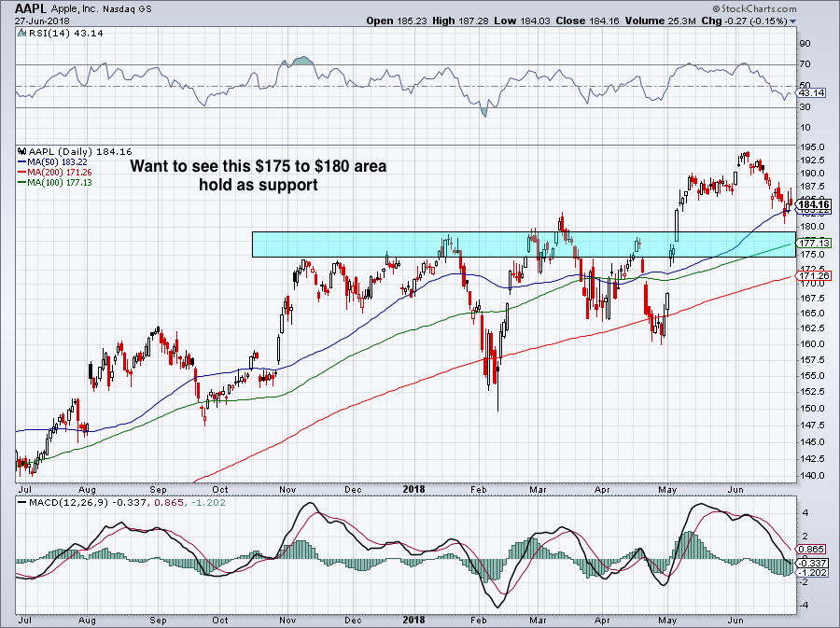Click the candlestick icon before AAPL (Daily)
The image size is (840, 628).
[x=22, y=151]
